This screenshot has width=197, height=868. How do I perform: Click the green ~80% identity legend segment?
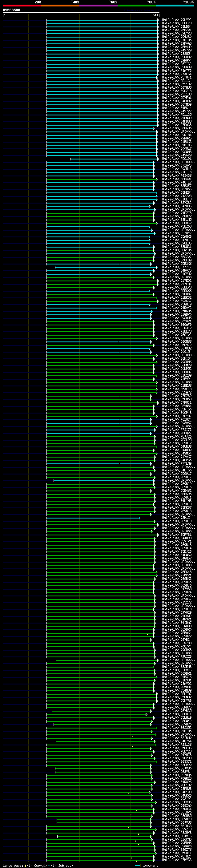137,6
